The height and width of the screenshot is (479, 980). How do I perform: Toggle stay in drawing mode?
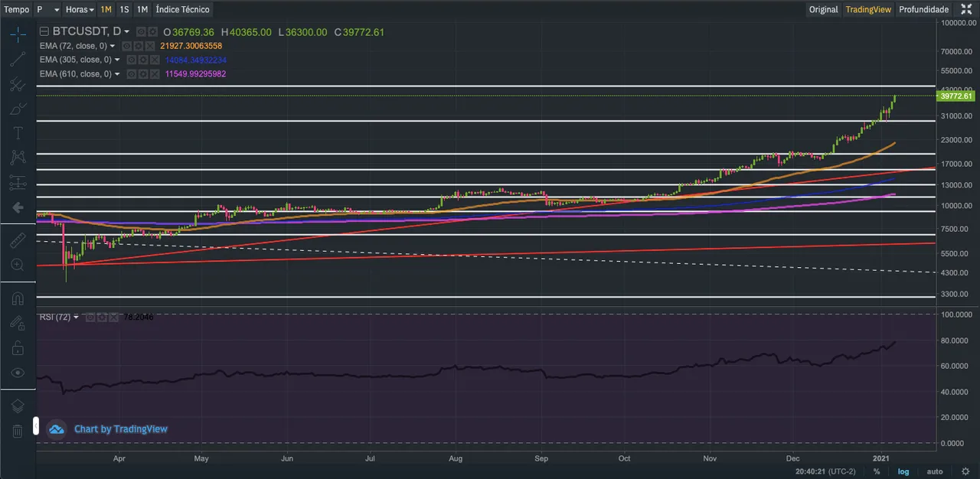(18, 323)
